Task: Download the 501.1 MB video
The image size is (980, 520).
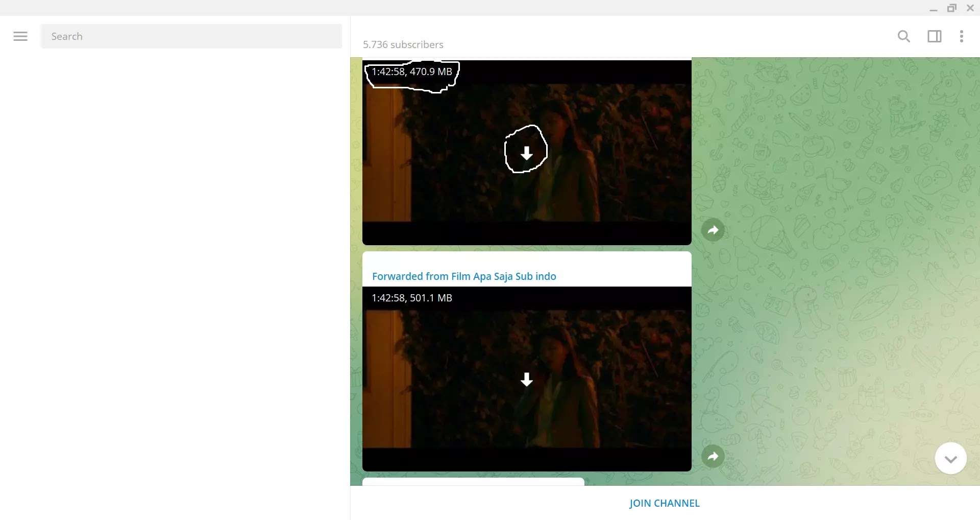Action: coord(527,380)
